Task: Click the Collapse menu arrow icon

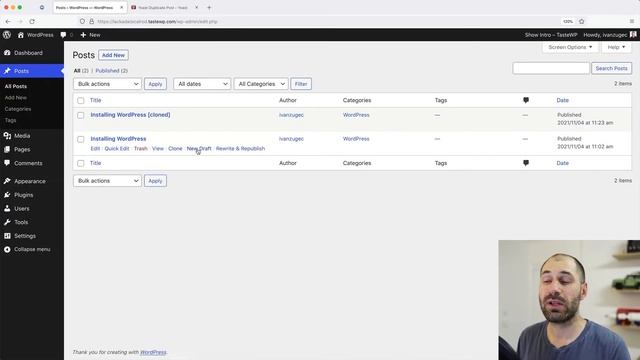Action: 7,249
